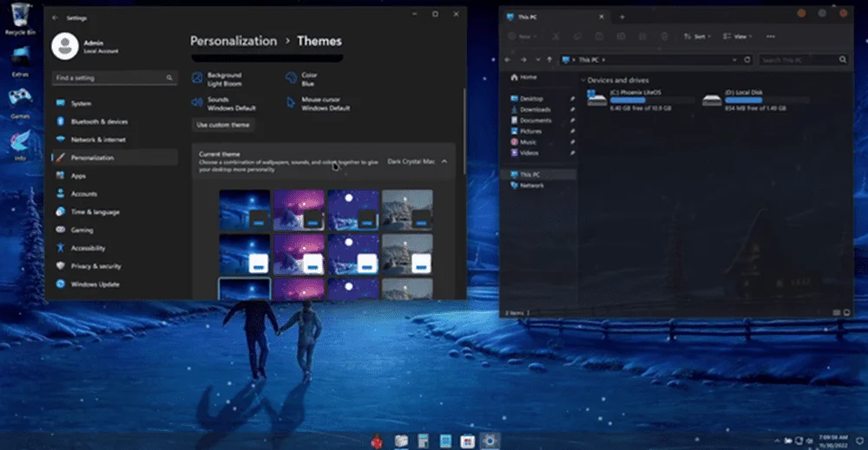Click the Up arrow in File Explorer navigation

549,60
